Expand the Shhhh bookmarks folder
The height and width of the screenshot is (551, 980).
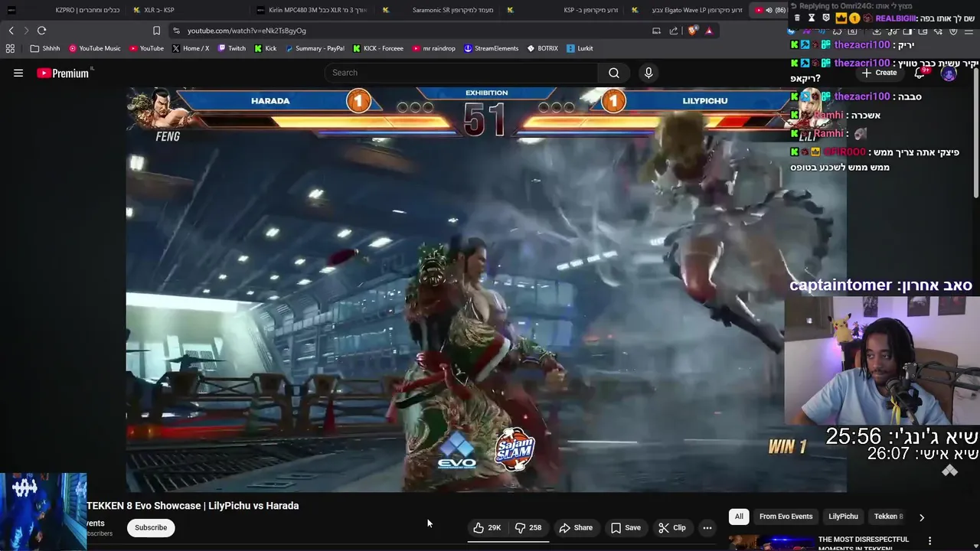(x=45, y=48)
